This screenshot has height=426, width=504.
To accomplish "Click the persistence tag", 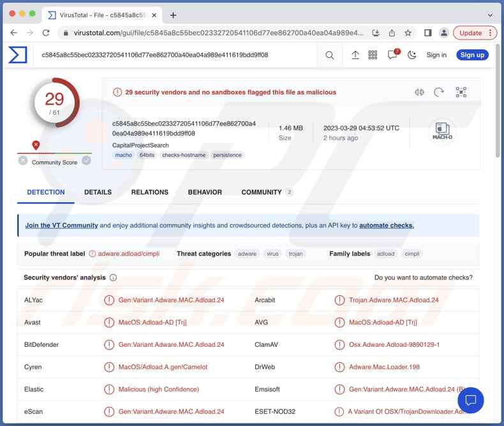I will tap(227, 155).
